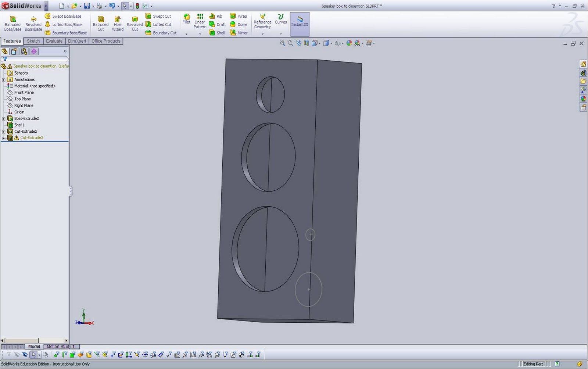Open the Reference Geometry dropdown arrow
This screenshot has width=588, height=369.
click(262, 34)
